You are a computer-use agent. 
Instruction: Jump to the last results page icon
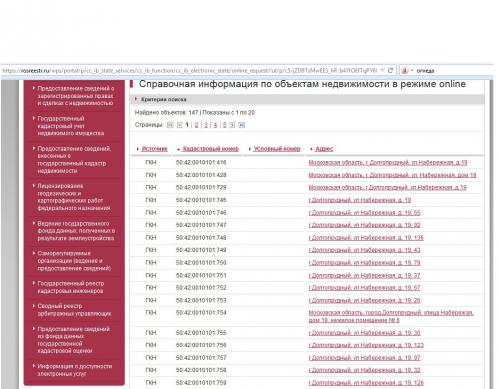click(242, 125)
